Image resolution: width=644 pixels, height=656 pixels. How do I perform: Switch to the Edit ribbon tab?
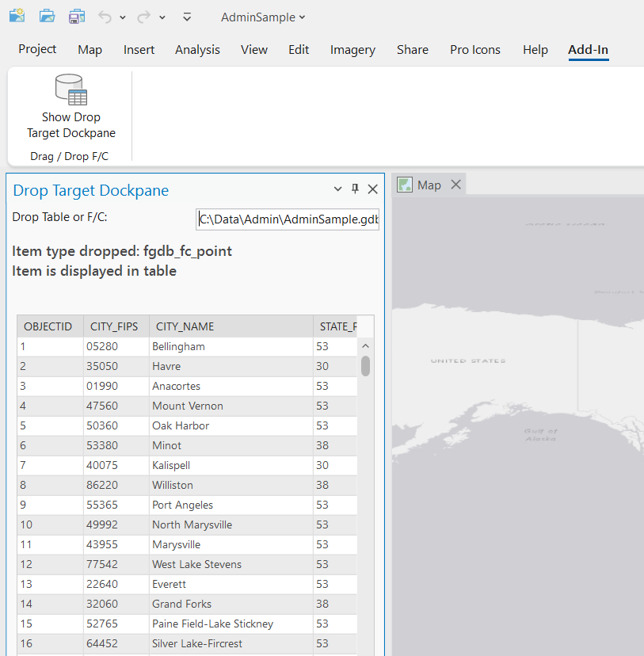point(299,49)
